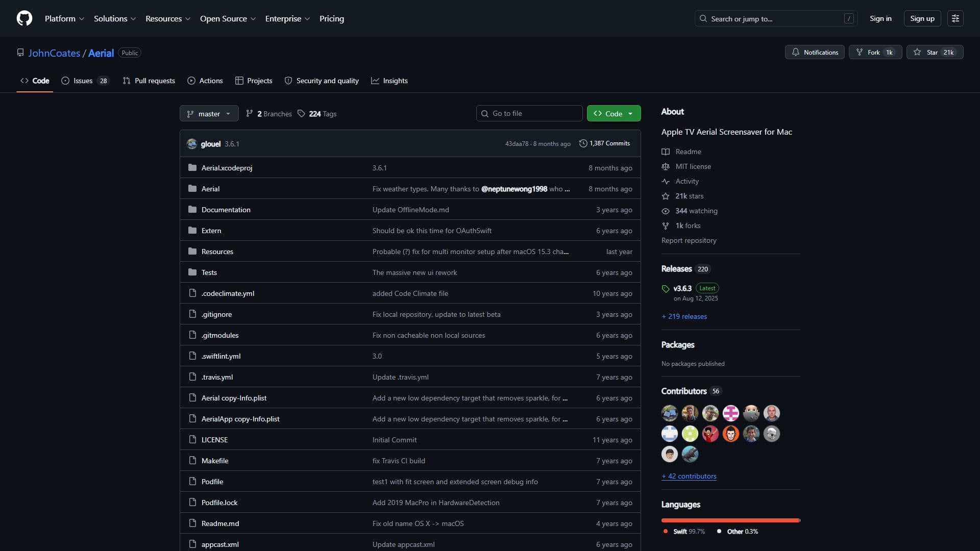Open the Releases 220 heading link

685,269
